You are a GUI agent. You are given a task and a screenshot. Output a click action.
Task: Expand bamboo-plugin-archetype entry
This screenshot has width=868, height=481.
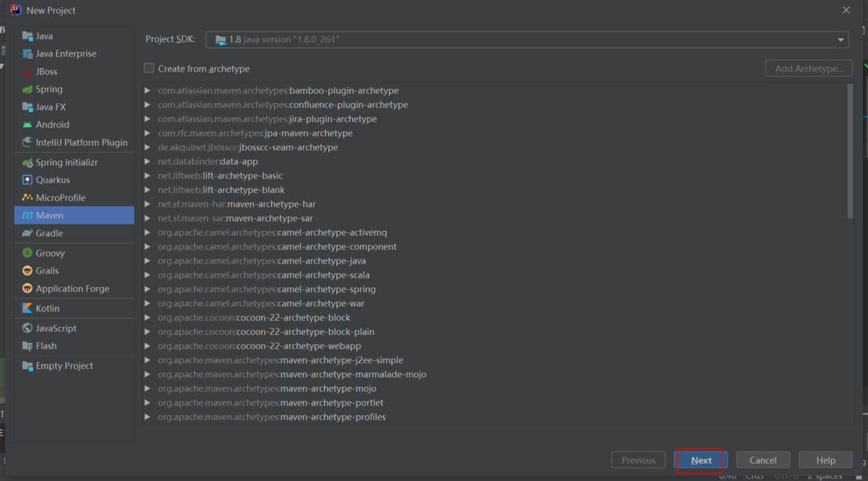pos(148,90)
